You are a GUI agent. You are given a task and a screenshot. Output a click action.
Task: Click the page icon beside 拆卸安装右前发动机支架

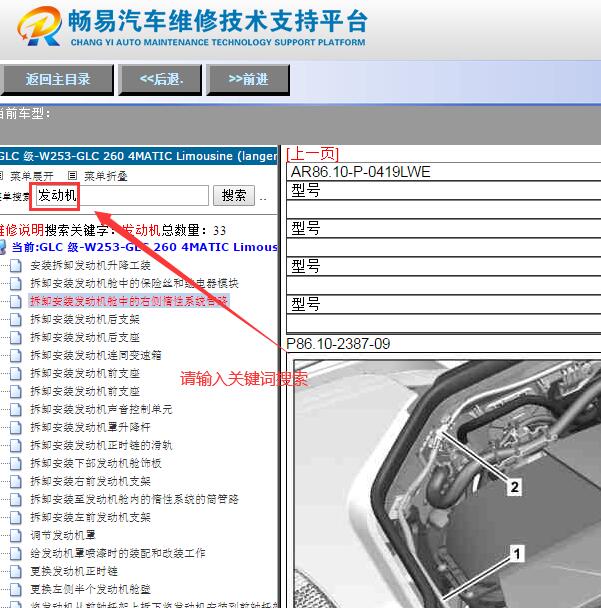tap(16, 481)
